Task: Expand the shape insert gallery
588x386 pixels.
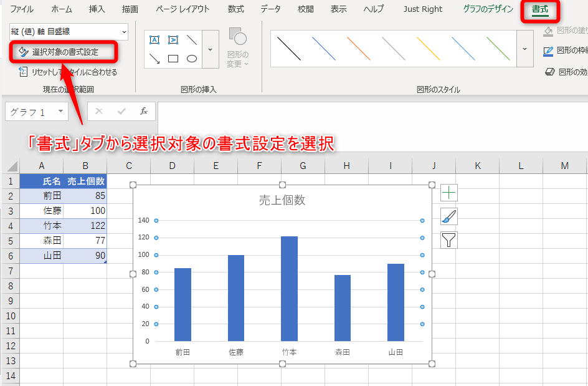Action: pyautogui.click(x=210, y=49)
